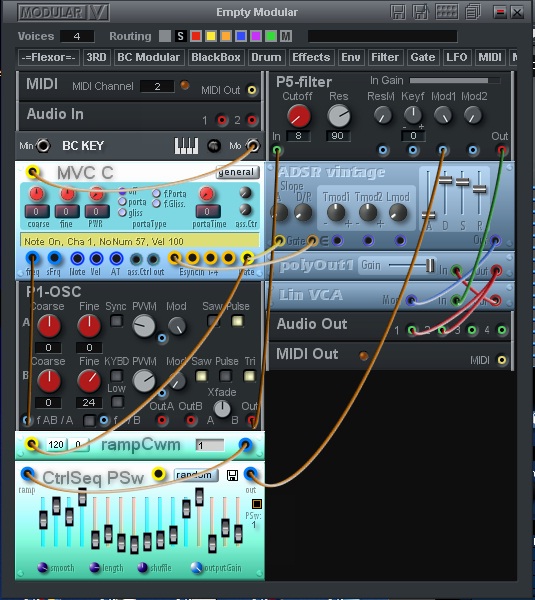The width and height of the screenshot is (535, 600).
Task: Click the MODULAR V logo button
Action: pos(64,12)
